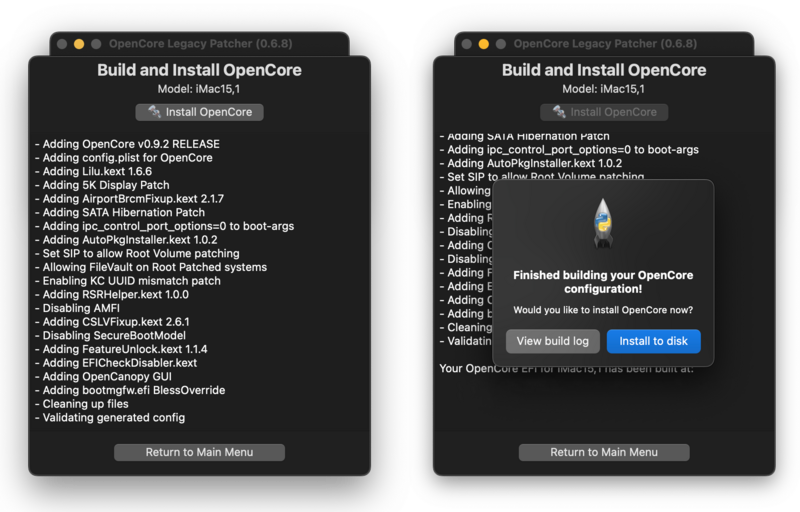Select 'Enabling KC UUID mismatch patch' line
This screenshot has width=800, height=512.
point(128,281)
